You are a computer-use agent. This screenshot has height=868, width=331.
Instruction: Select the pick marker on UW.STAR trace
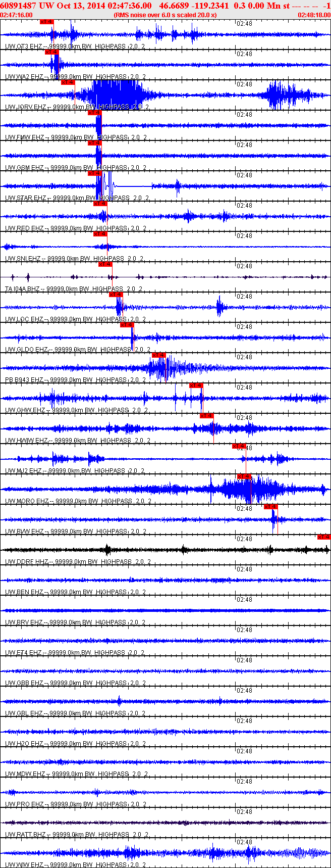[94, 173]
